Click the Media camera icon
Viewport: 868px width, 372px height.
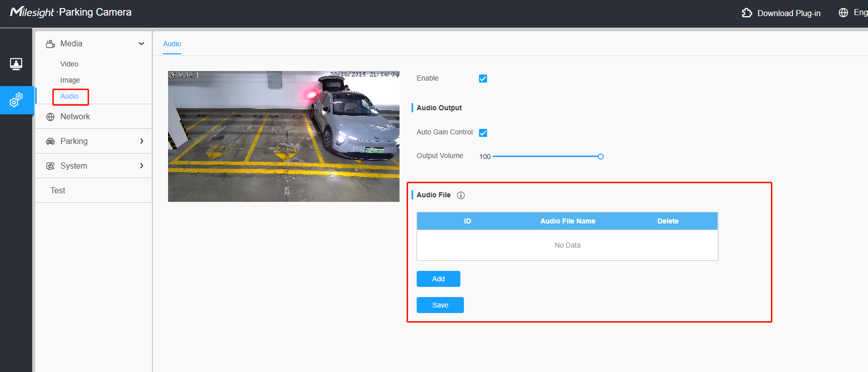click(50, 44)
